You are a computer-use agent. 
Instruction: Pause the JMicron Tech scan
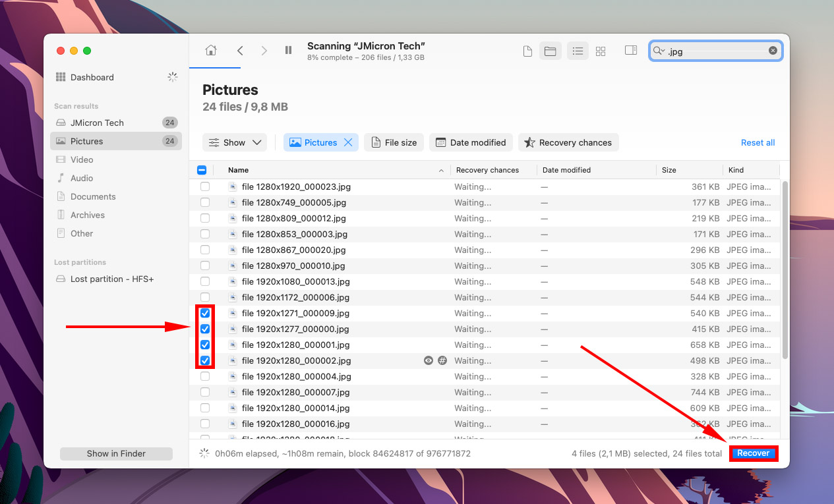(x=288, y=50)
